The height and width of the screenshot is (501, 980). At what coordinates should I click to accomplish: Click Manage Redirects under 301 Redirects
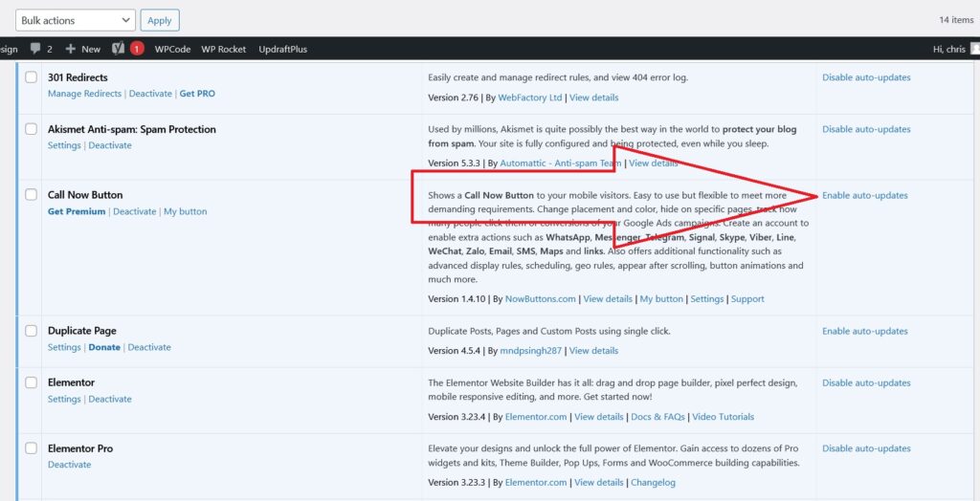(x=84, y=94)
